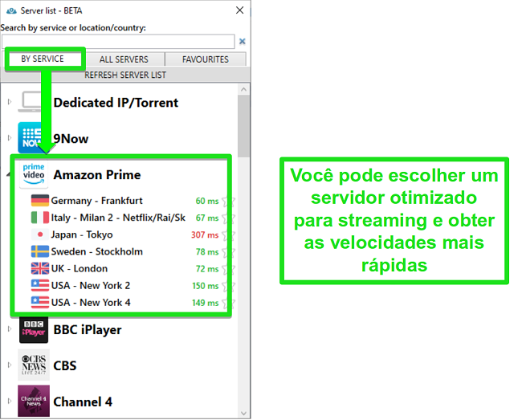This screenshot has height=420, width=522.
Task: Click the 9Now group title
Action: point(71,139)
